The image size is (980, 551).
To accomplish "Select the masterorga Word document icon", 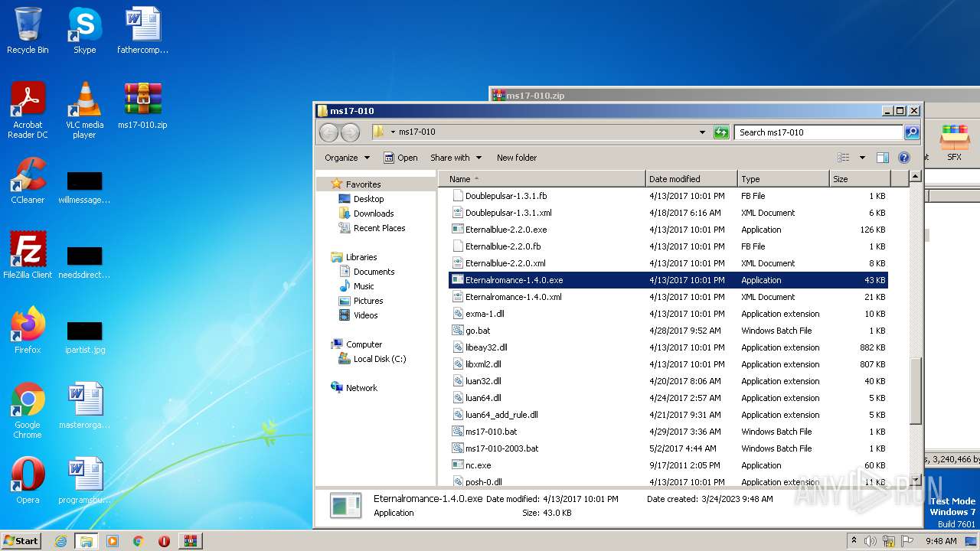I will 84,405.
